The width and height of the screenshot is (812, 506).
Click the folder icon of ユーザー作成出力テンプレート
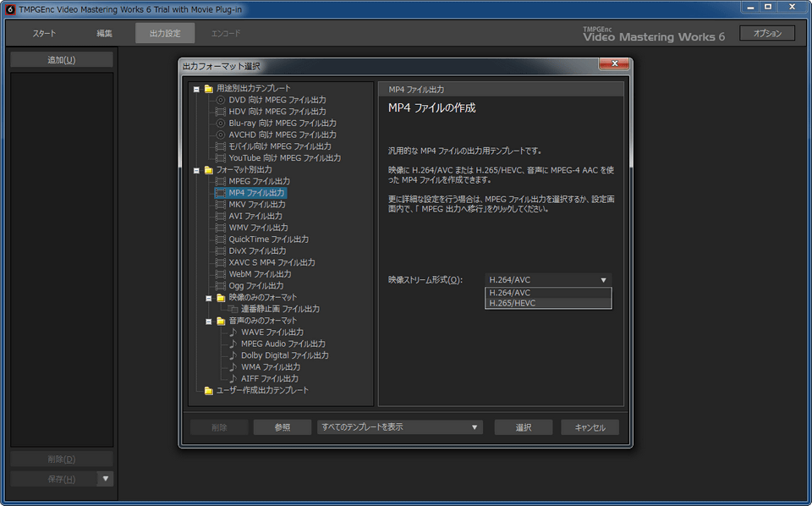209,391
